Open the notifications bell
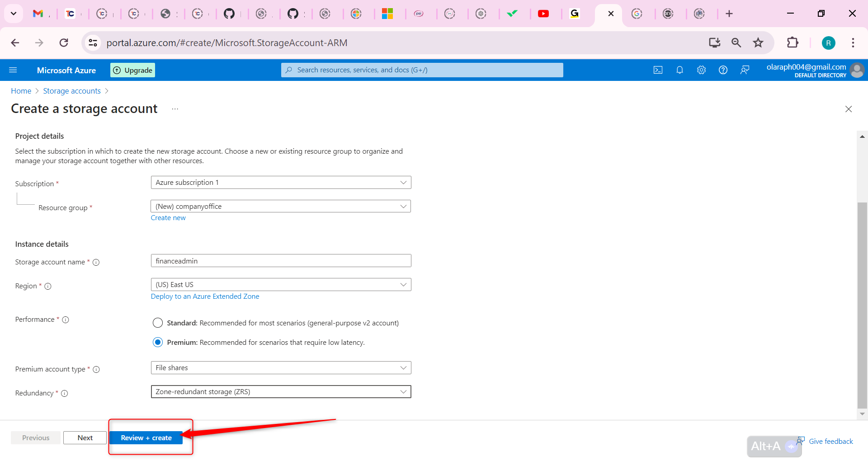Viewport: 868px width, 461px height. click(679, 70)
